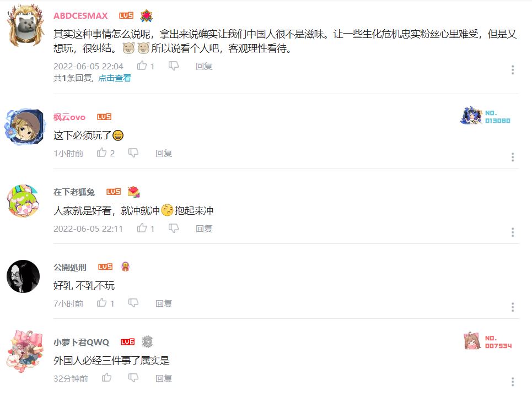This screenshot has width=532, height=397.
Task: Open three-dot menu on 公開処刑's comment
Action: click(x=513, y=307)
